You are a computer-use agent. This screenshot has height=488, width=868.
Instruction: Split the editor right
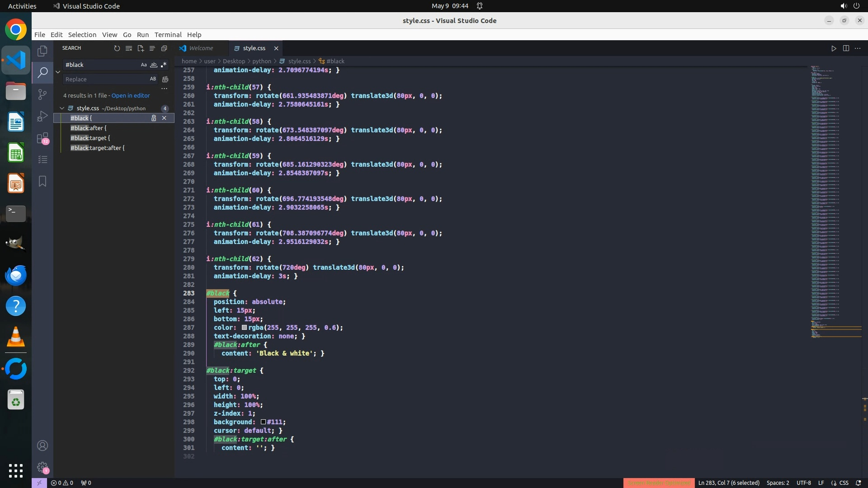846,48
